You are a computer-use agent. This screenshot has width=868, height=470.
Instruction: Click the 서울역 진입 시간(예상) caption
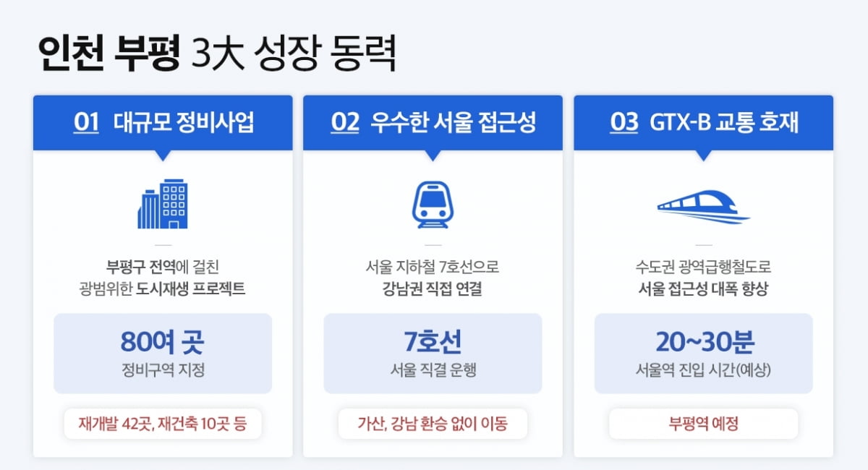coord(703,371)
